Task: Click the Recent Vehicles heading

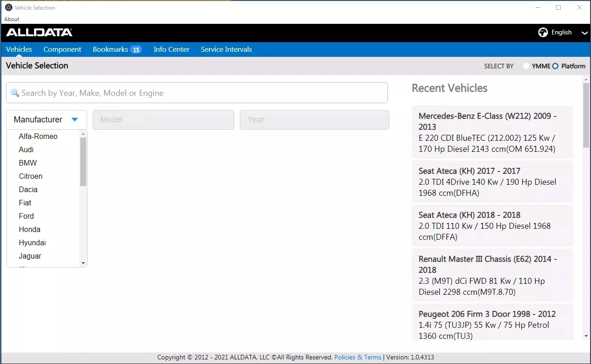Action: (449, 88)
